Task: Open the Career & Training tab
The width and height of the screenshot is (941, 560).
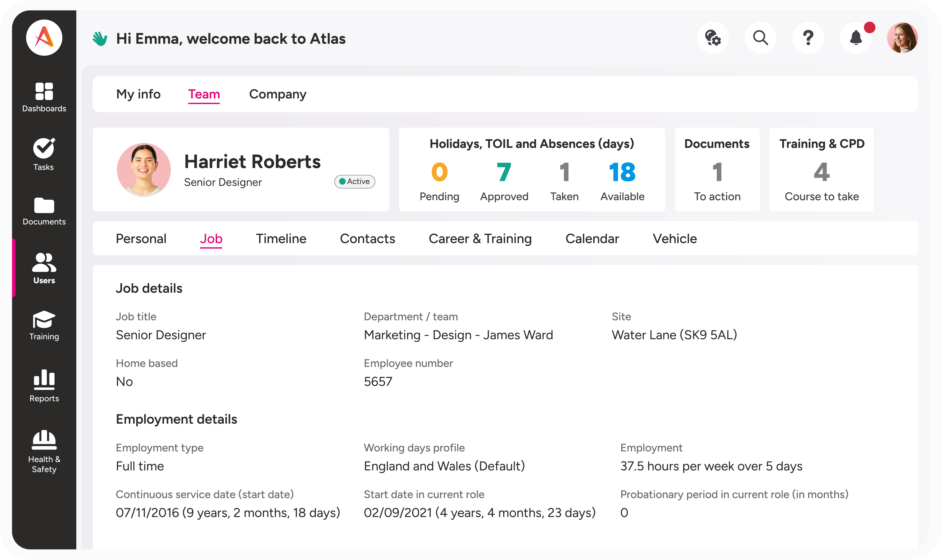Action: [x=480, y=239]
